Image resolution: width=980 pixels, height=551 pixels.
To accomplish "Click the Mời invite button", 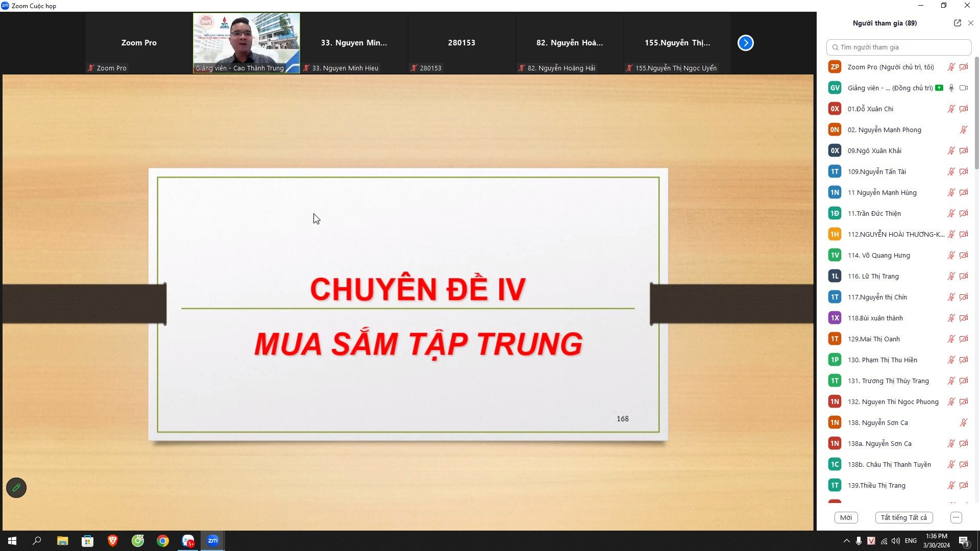I will (x=846, y=517).
